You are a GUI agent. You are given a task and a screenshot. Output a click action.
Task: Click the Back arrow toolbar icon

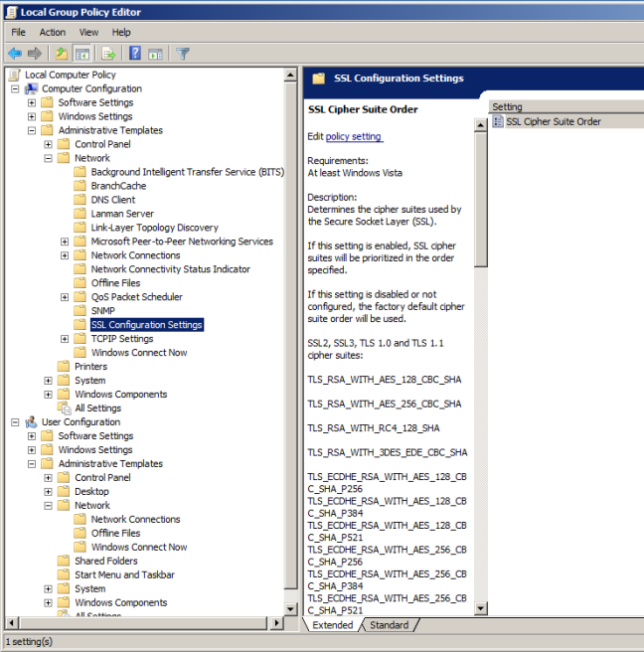click(x=15, y=54)
